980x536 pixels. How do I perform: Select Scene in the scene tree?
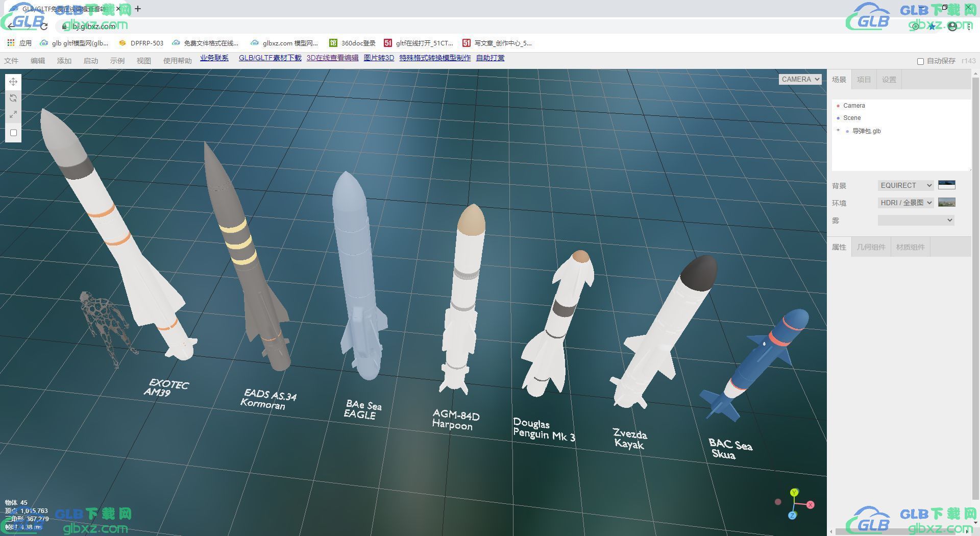tap(852, 118)
